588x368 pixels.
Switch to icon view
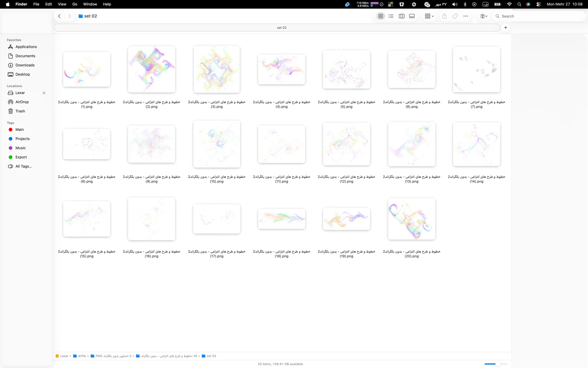(x=381, y=16)
